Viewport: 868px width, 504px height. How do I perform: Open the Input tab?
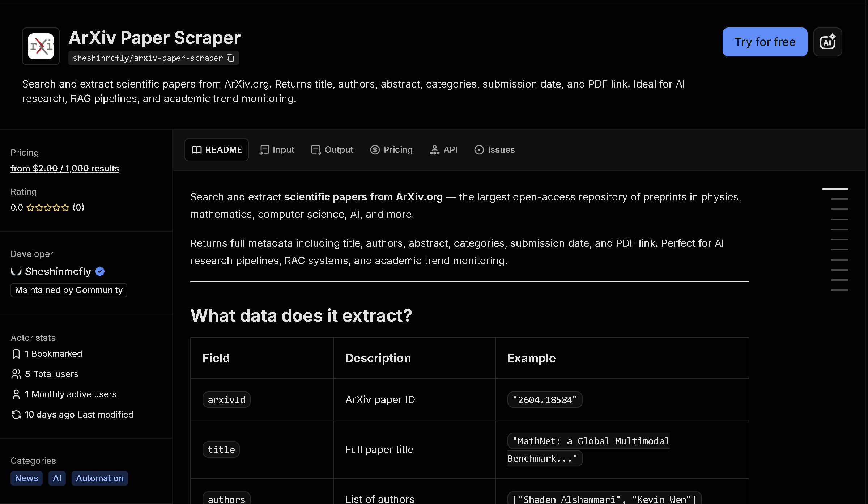277,150
